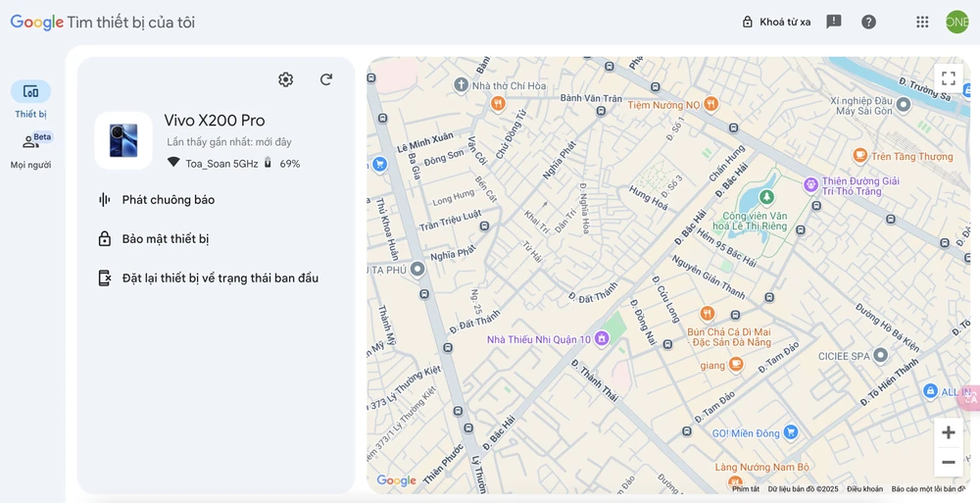Image resolution: width=980 pixels, height=503 pixels.
Task: Click Phát chuông báo option
Action: coord(156,200)
